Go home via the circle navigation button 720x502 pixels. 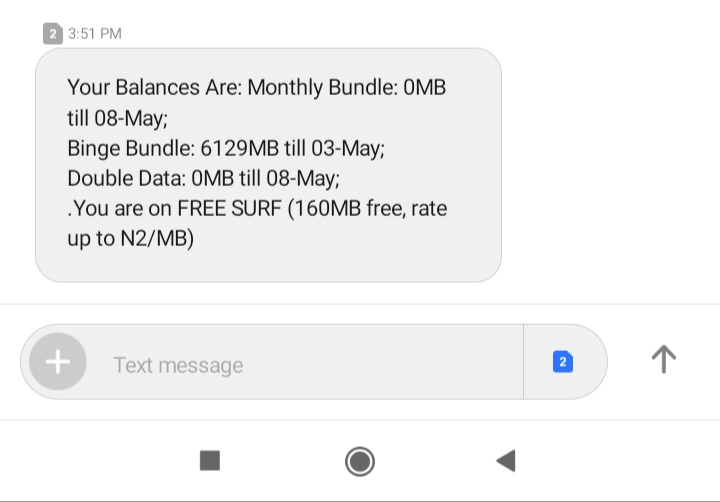coord(360,461)
